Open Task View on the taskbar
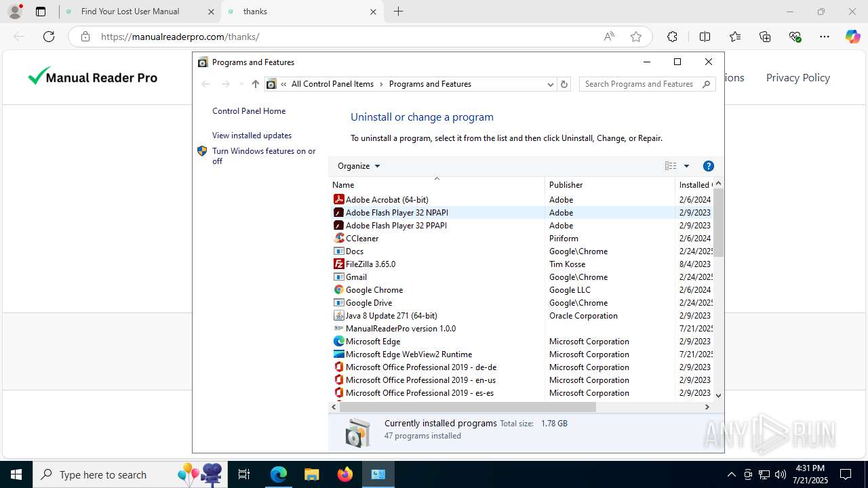The image size is (868, 488). 245,474
